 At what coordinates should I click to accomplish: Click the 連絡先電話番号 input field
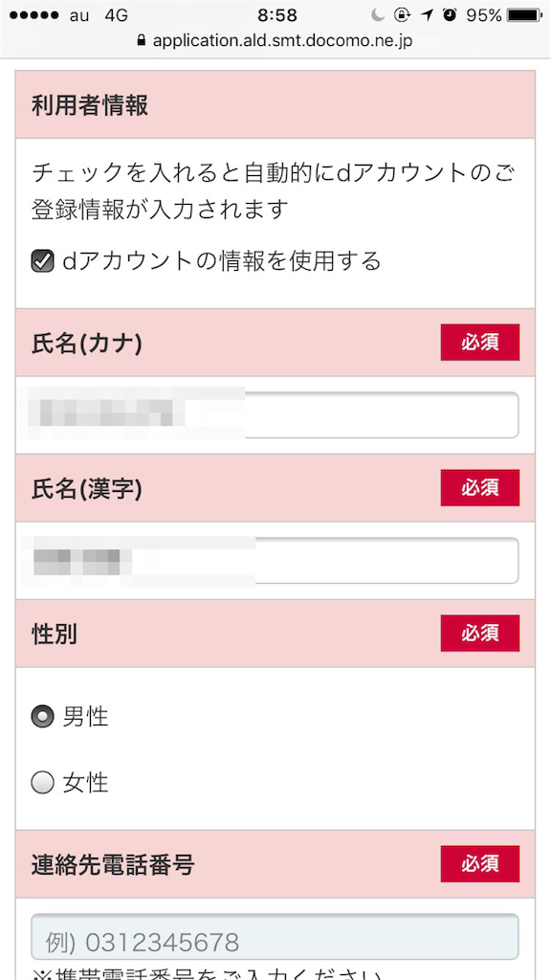tap(275, 937)
